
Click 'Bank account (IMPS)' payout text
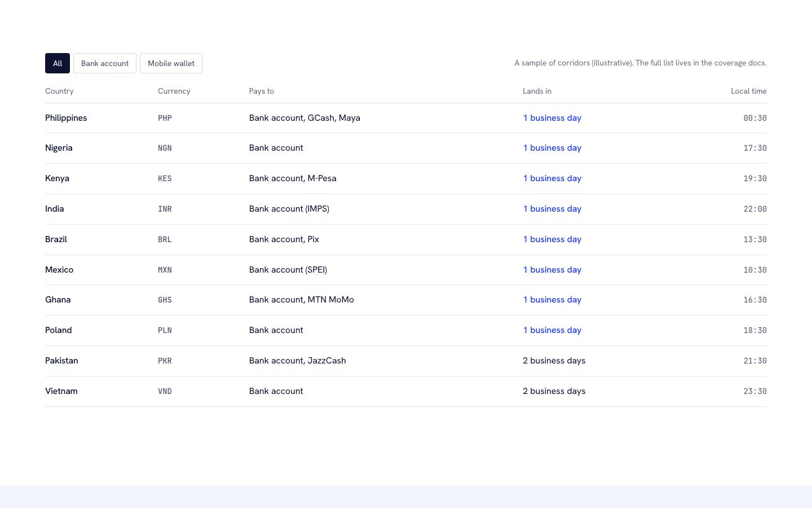(x=289, y=209)
